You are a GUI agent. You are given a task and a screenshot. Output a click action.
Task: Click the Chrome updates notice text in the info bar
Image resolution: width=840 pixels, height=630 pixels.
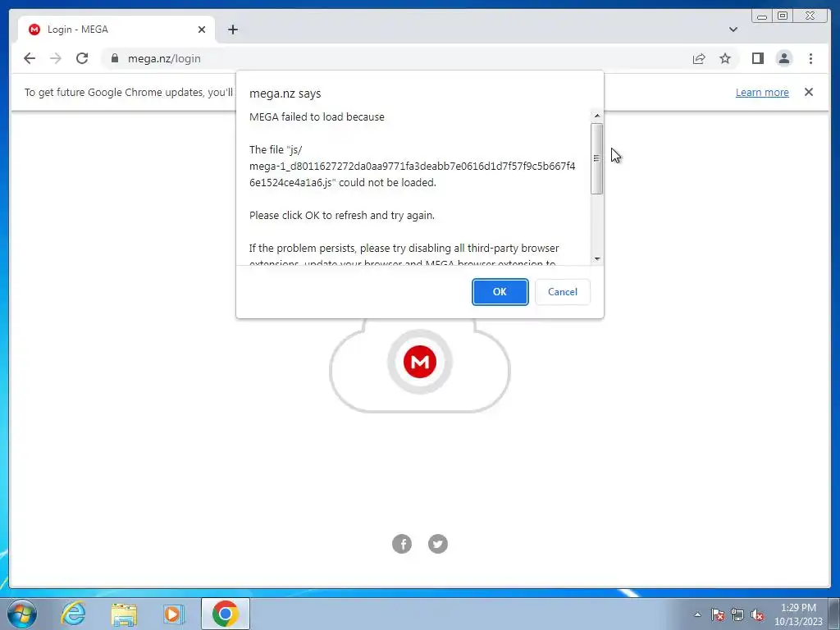pyautogui.click(x=129, y=92)
